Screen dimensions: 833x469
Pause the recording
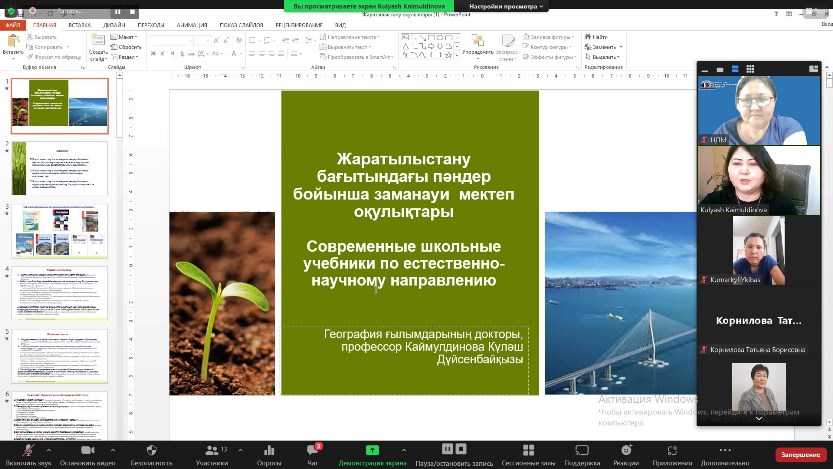point(447,450)
